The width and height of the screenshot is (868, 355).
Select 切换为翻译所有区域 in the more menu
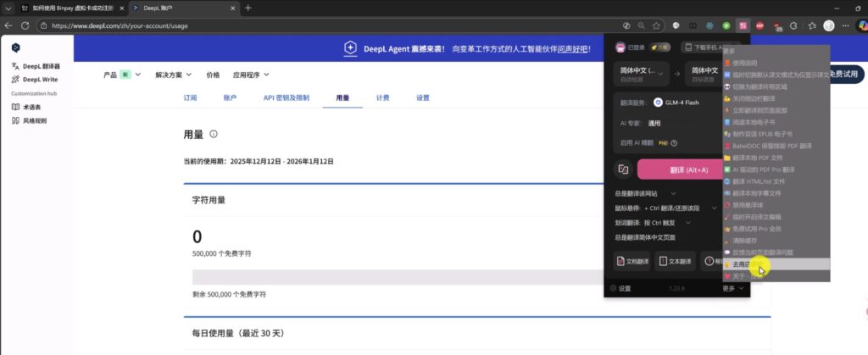click(x=776, y=86)
